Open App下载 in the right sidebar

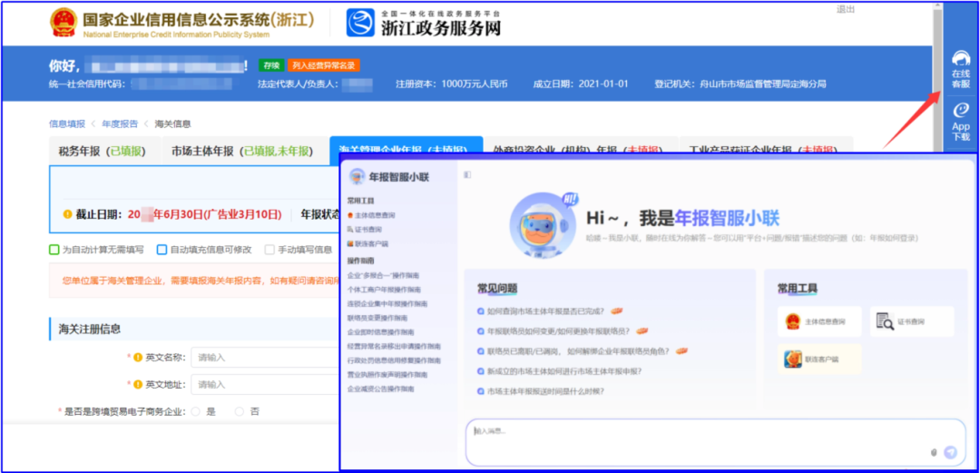pyautogui.click(x=961, y=122)
